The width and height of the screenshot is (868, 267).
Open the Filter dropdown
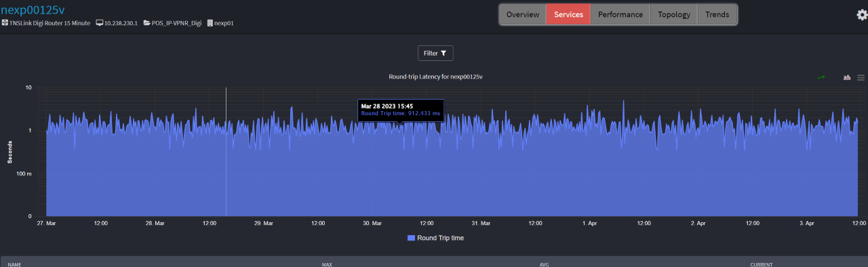pyautogui.click(x=435, y=53)
